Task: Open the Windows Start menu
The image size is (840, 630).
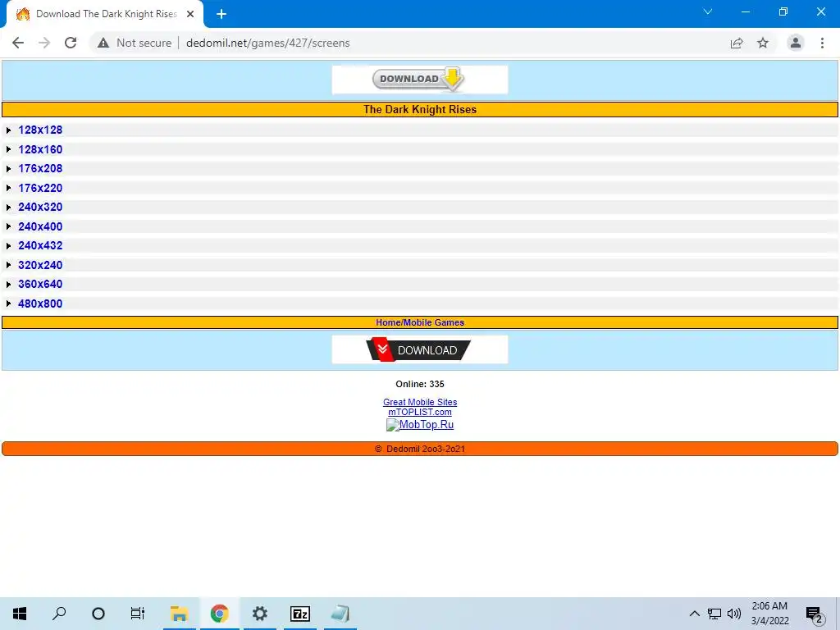Action: (20, 614)
